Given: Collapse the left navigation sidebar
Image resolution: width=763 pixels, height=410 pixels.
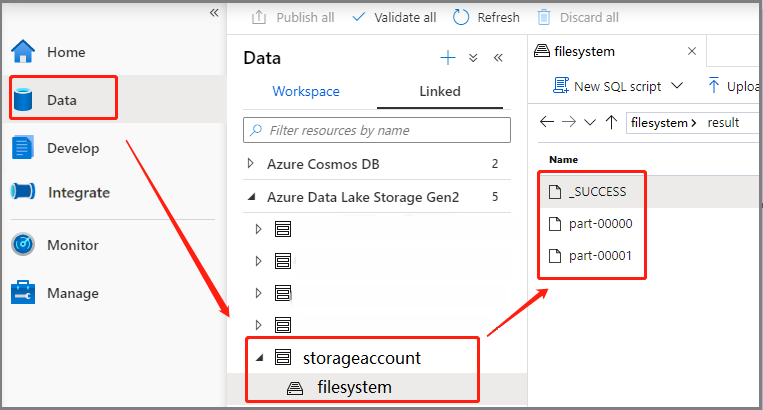Looking at the screenshot, I should click(213, 12).
